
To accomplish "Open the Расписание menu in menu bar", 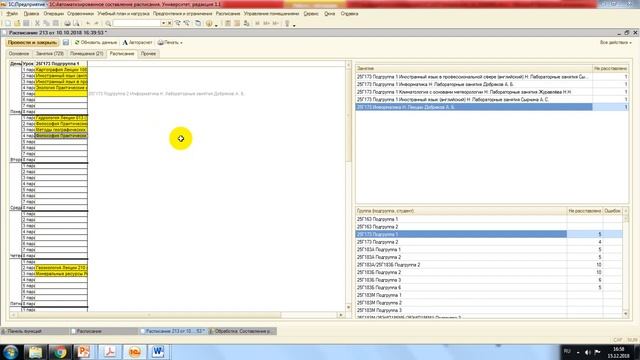I will point(228,13).
